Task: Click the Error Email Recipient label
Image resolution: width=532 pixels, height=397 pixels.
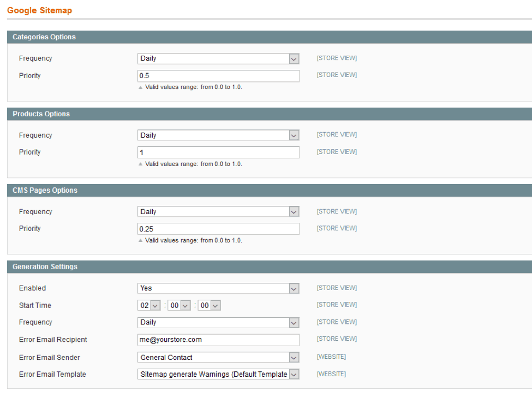Action: coord(53,340)
